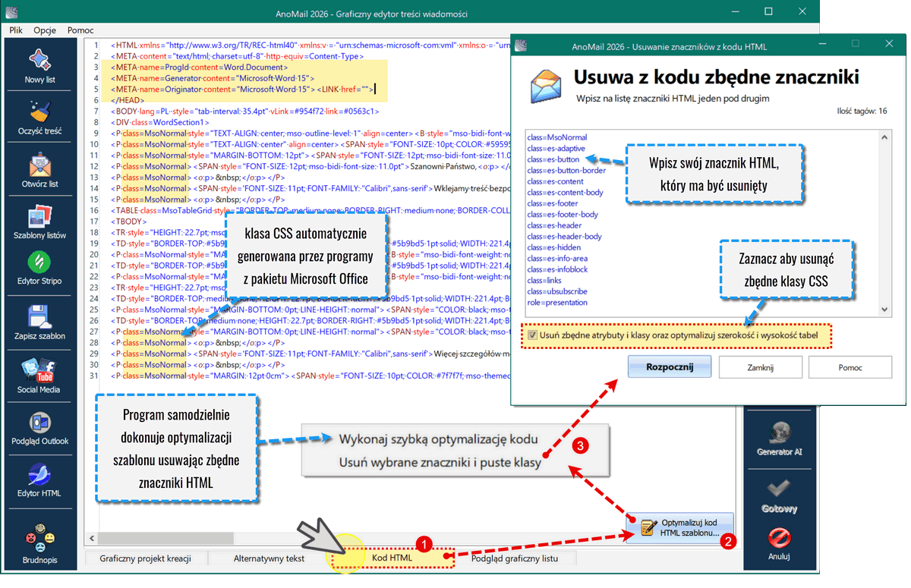This screenshot has width=911, height=588.
Task: Select class=es-content-body tag line
Action: pyautogui.click(x=565, y=193)
